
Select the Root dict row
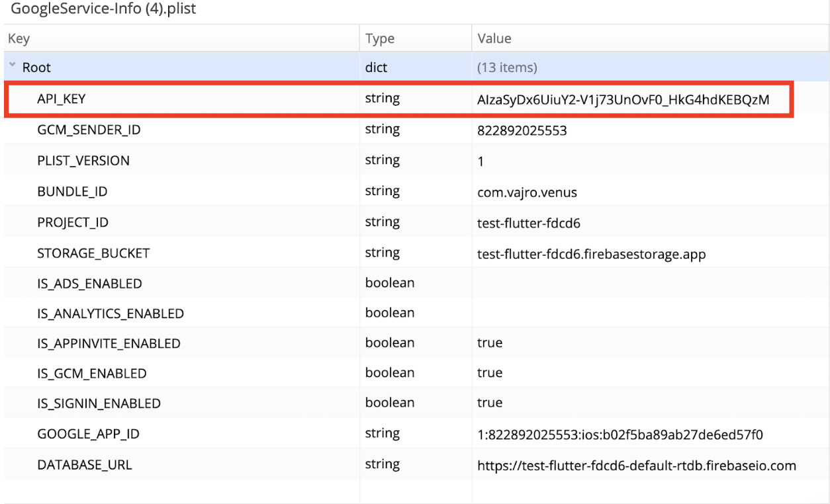[x=415, y=67]
